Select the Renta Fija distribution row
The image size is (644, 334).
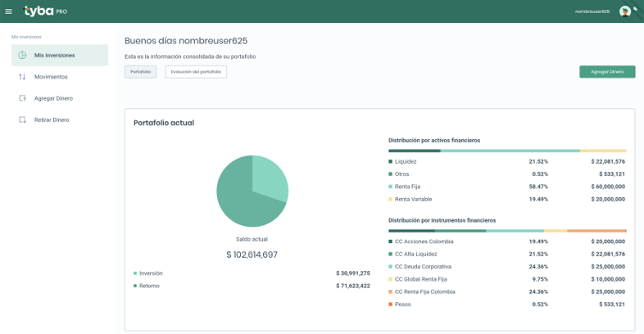[x=506, y=187]
